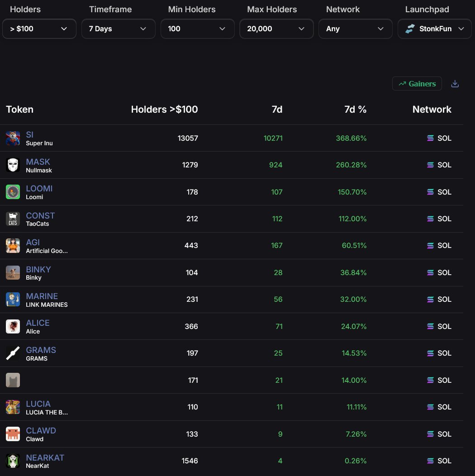
Task: Click the Nullmask token avatar
Action: [13, 165]
